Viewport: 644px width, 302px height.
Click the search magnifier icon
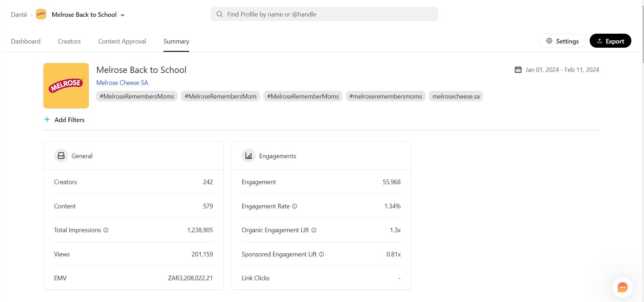(220, 14)
